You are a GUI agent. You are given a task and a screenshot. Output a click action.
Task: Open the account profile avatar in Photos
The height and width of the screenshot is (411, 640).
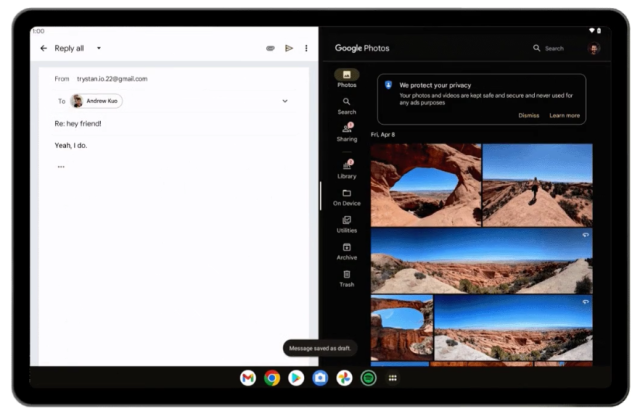594,48
